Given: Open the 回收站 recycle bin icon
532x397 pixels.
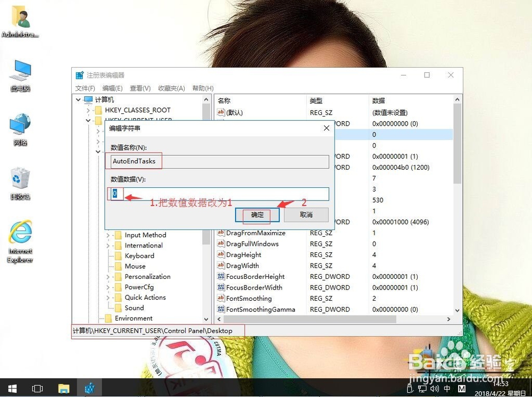Looking at the screenshot, I should coord(20,183).
